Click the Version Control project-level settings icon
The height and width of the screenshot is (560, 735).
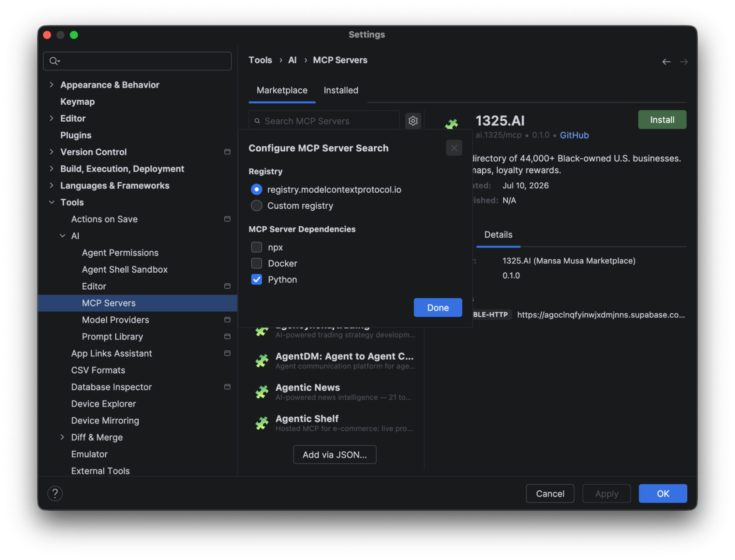tap(227, 152)
